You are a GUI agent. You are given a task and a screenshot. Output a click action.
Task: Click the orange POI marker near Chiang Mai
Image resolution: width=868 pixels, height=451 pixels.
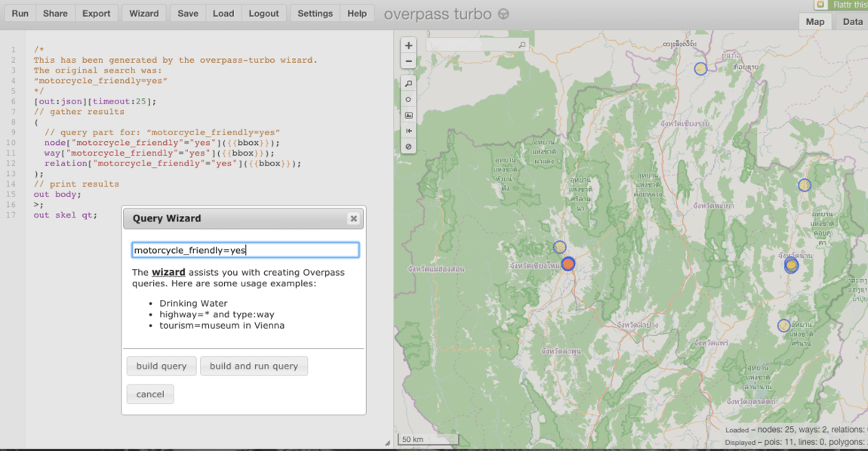[568, 264]
